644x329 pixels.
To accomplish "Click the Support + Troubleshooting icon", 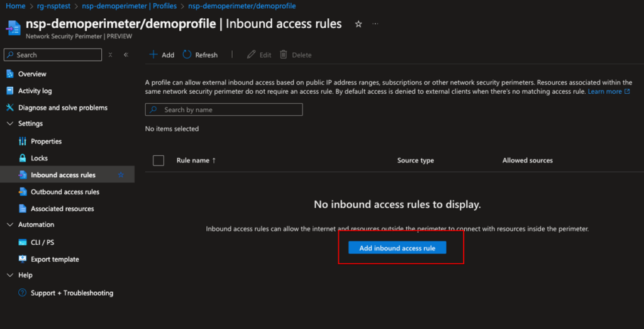I will pos(23,293).
